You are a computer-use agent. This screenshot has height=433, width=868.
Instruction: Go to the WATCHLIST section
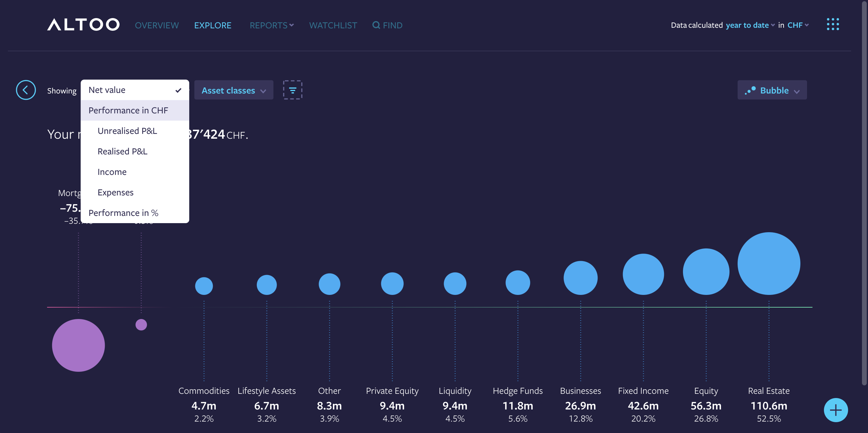click(x=333, y=25)
